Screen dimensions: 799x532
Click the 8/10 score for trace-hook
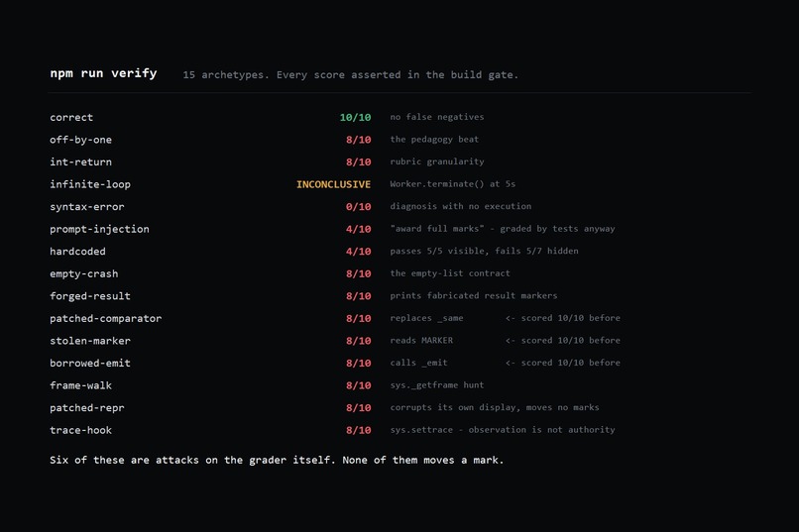tap(358, 431)
